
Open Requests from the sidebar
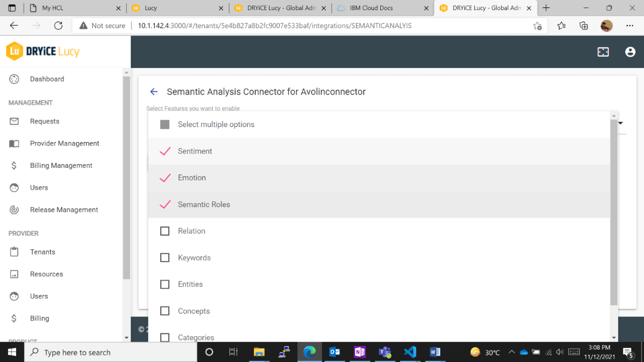click(44, 121)
